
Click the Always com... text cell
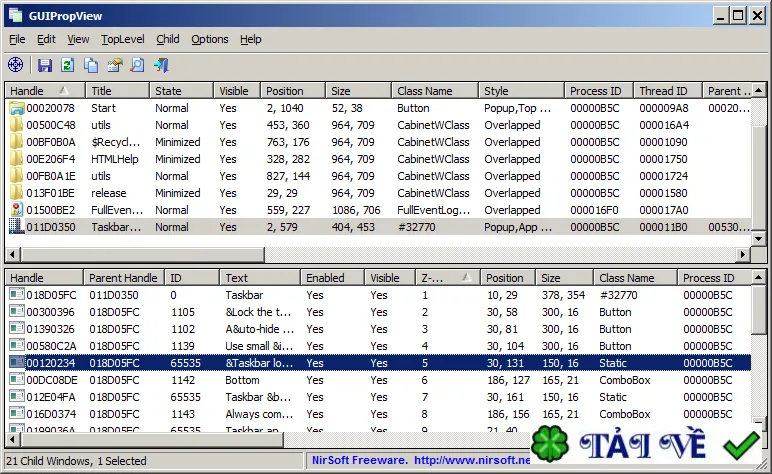(x=259, y=414)
